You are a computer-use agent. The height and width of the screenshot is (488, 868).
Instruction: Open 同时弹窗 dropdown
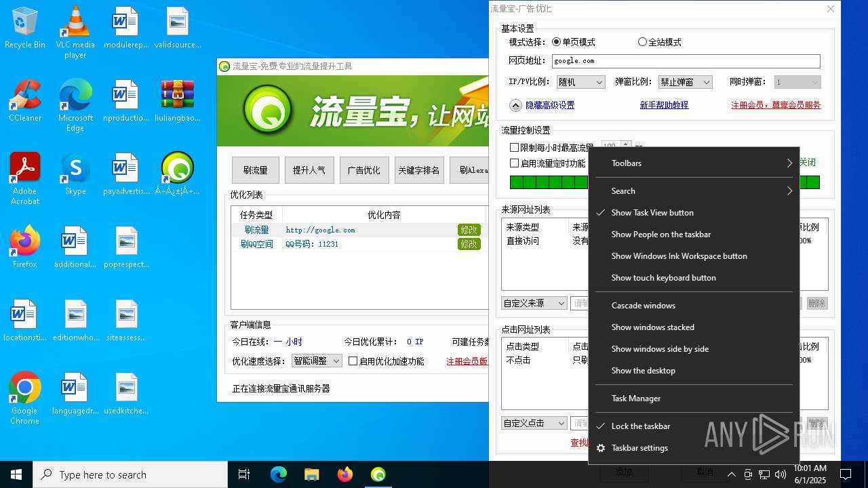click(797, 82)
